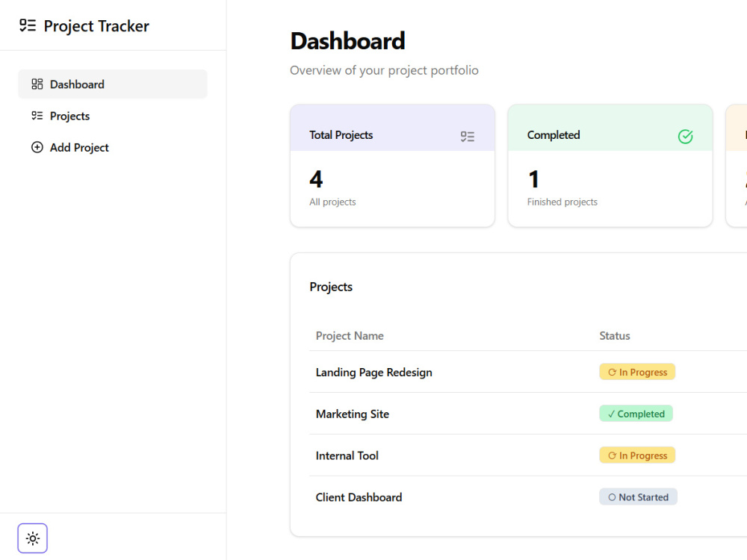Toggle the light/dark theme sun button

pos(32,538)
